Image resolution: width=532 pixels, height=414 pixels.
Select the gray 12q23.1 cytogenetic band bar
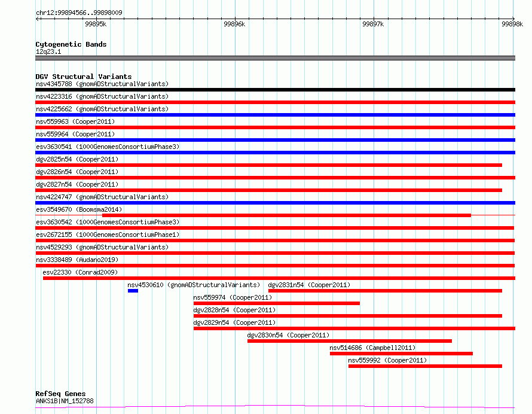[275, 58]
